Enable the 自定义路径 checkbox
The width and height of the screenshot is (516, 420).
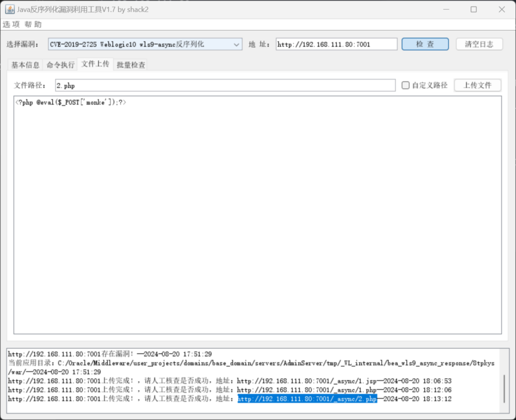406,85
